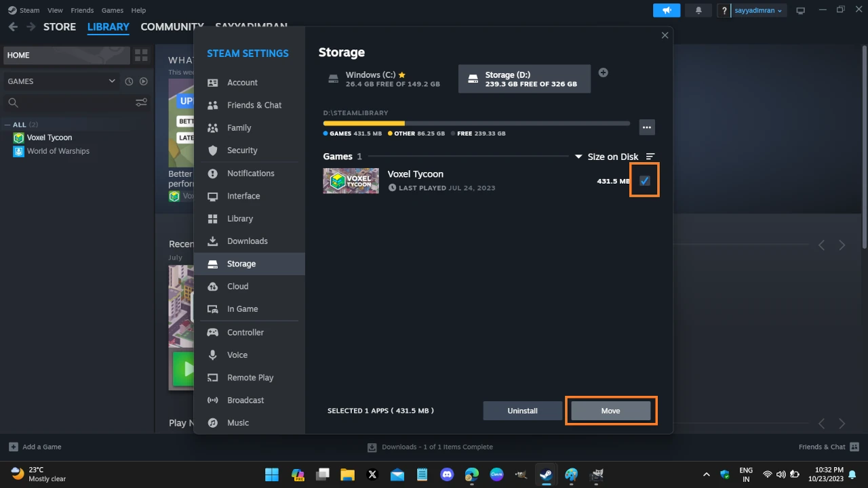Open the View menu

(56, 11)
